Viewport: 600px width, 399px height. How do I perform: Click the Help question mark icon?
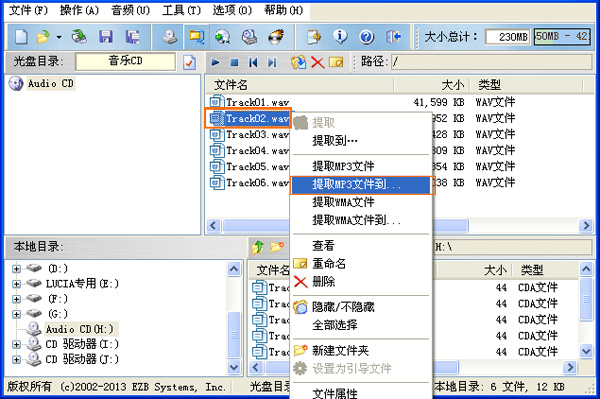pos(366,37)
